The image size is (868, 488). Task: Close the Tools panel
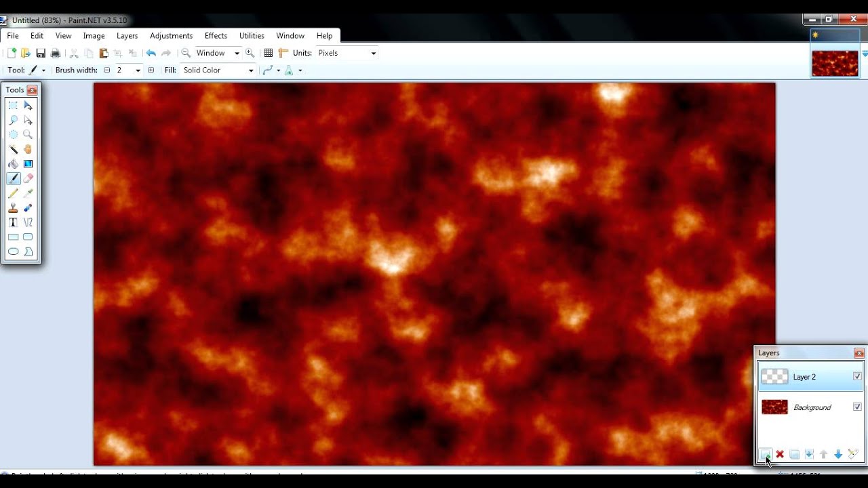point(32,89)
